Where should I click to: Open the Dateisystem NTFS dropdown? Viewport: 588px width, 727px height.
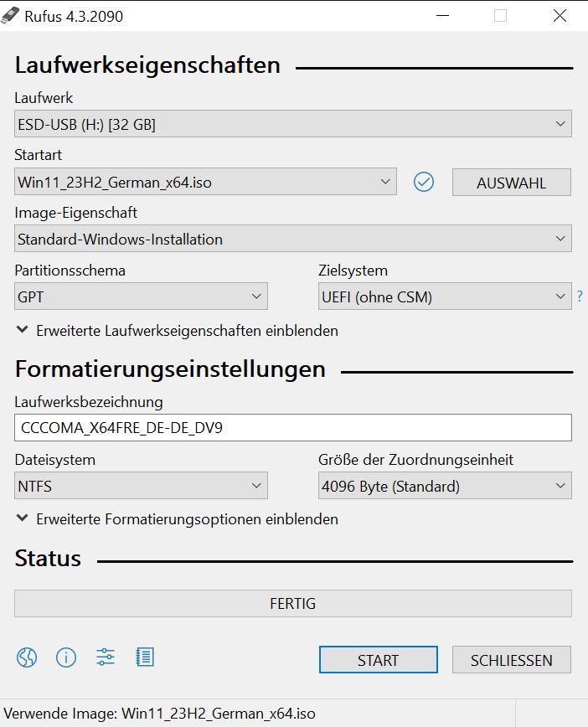(x=141, y=486)
